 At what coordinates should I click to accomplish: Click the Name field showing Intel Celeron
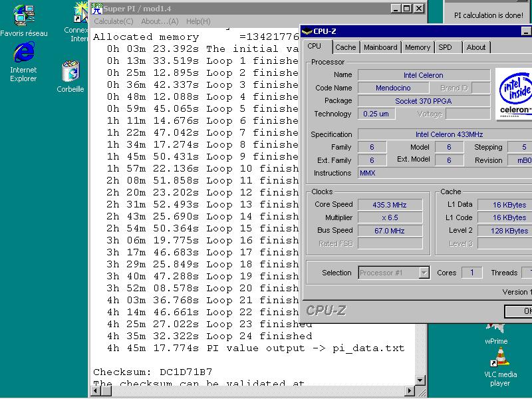pyautogui.click(x=424, y=75)
